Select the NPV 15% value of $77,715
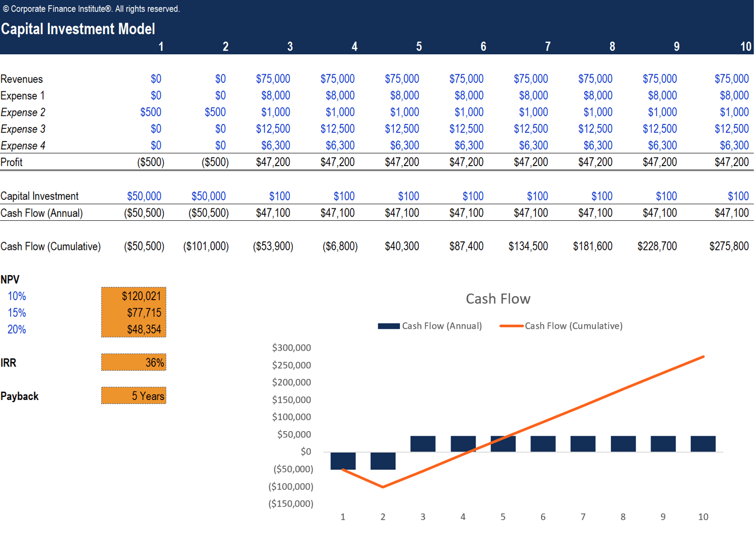The image size is (756, 538). [133, 312]
